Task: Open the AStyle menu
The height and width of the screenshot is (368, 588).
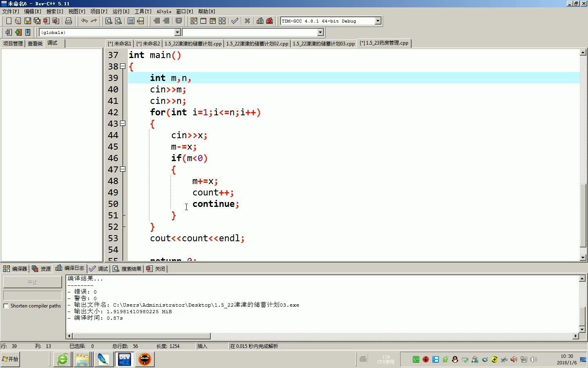Action: coord(164,11)
